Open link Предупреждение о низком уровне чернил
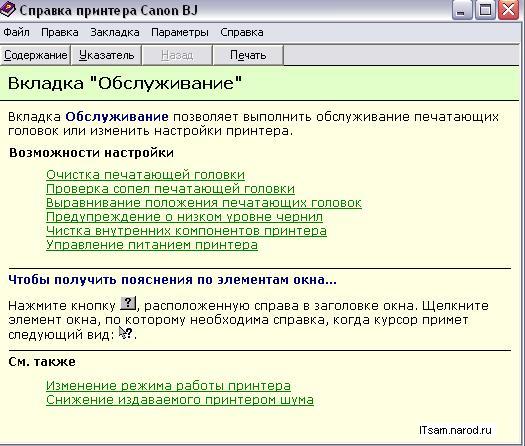Screen dimensions: 525x446 coord(184,217)
